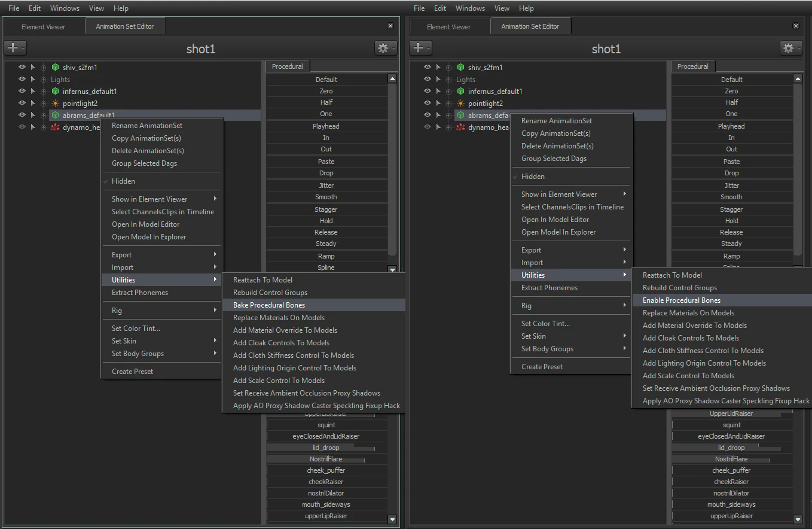Click the dynamo red particle icon in right panel
Screen dimensions: 812x529
click(x=460, y=127)
